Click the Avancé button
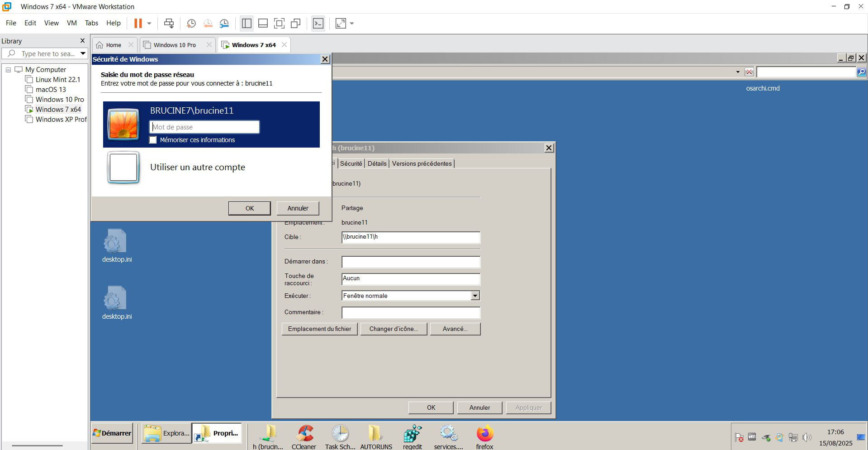Screen dimensions: 868x450 [455, 329]
